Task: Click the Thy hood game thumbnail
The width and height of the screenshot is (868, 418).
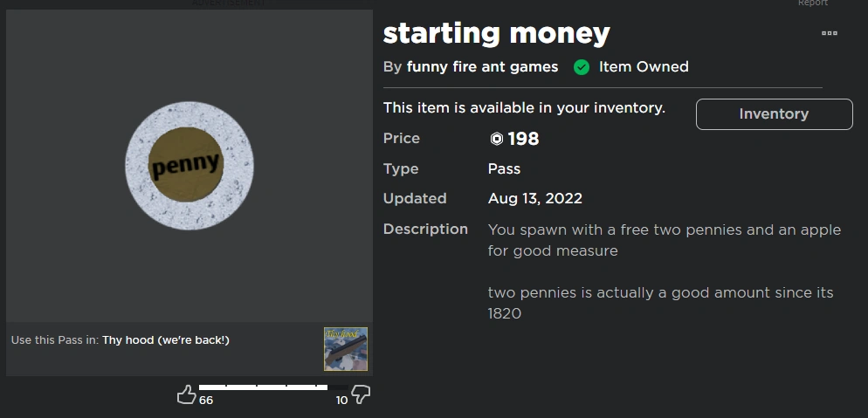Action: coord(345,349)
